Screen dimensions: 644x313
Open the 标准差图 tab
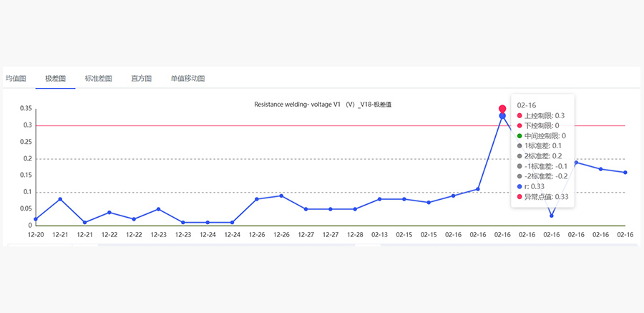98,79
